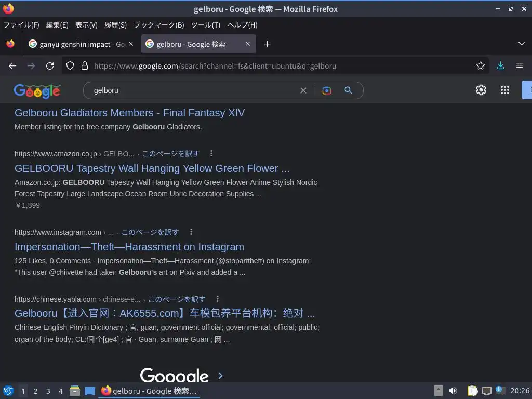
Task: Open volume control in system tray
Action: coord(453,391)
